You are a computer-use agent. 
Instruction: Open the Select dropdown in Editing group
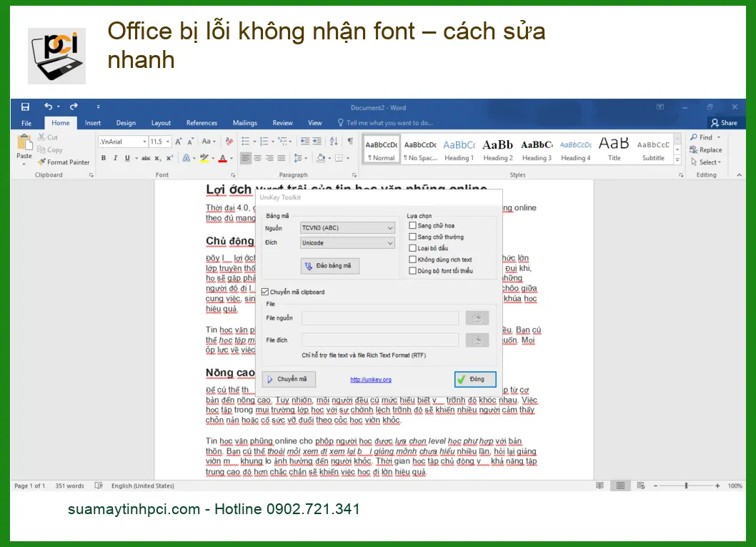coord(706,162)
